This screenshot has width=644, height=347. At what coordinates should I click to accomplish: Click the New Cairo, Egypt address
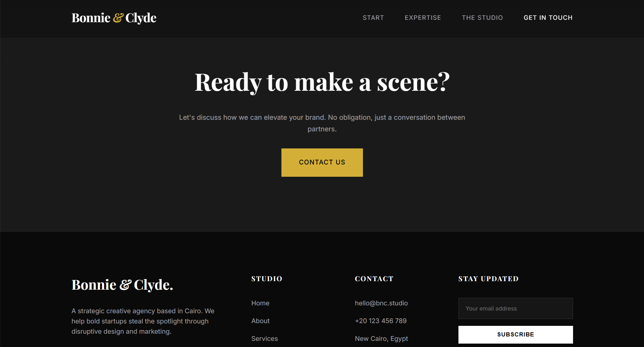(x=381, y=338)
